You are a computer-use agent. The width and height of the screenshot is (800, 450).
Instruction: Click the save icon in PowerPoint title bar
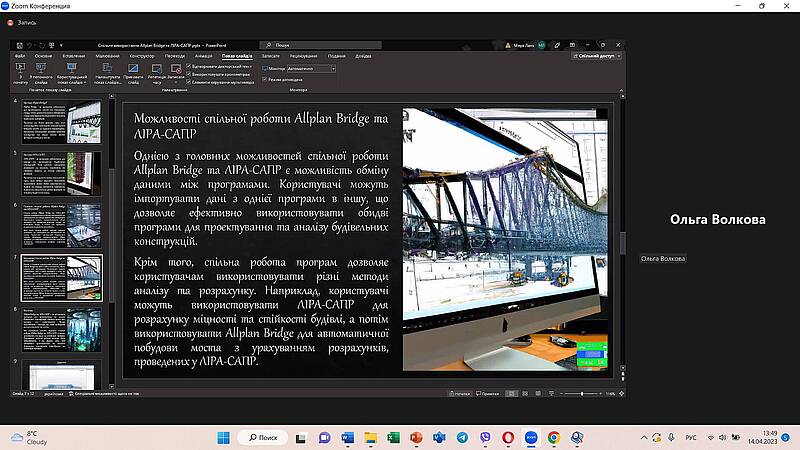pyautogui.click(x=19, y=45)
